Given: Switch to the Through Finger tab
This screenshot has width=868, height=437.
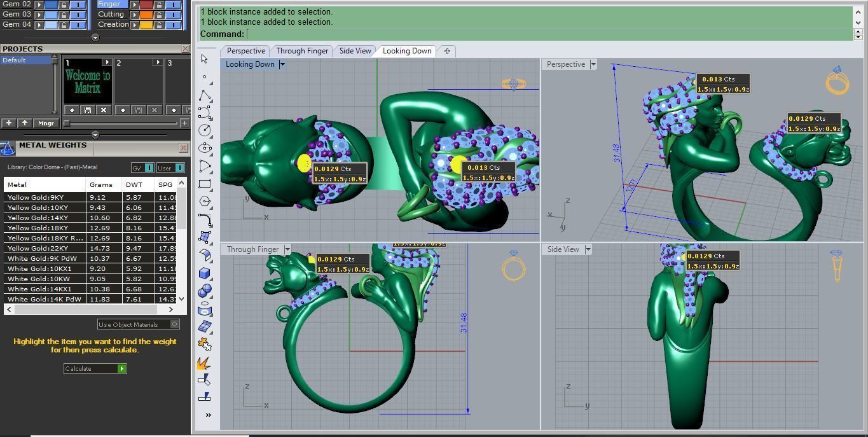Looking at the screenshot, I should click(x=302, y=51).
